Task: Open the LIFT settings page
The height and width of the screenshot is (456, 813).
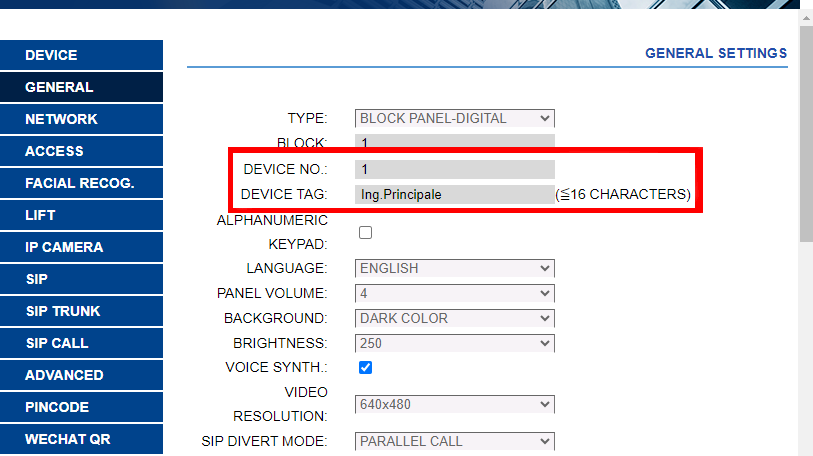Action: tap(82, 215)
